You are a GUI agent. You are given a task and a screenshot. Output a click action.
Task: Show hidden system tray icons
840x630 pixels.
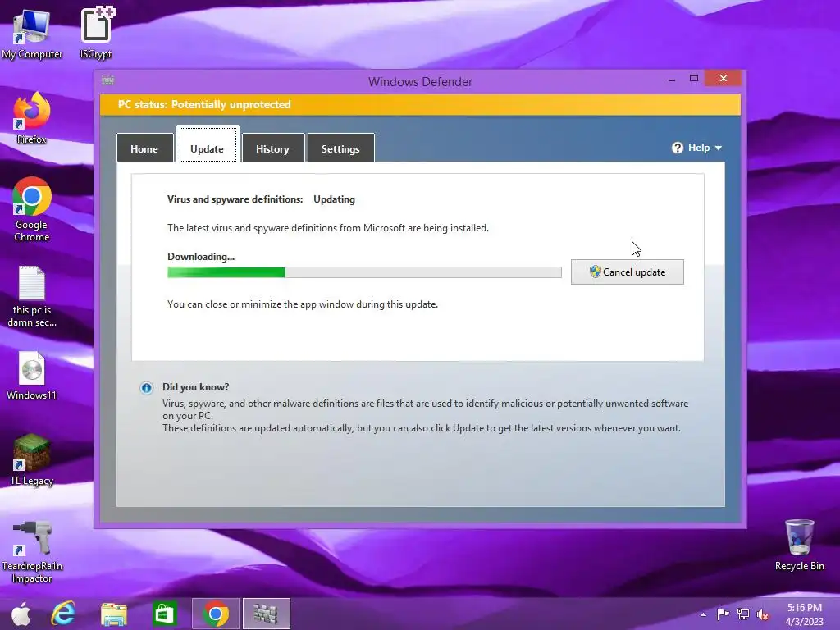pos(703,614)
